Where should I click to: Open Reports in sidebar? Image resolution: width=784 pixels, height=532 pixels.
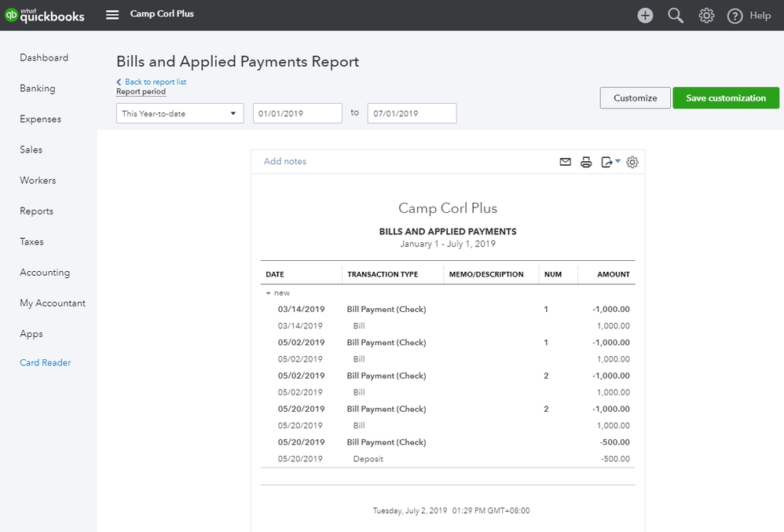(x=36, y=211)
